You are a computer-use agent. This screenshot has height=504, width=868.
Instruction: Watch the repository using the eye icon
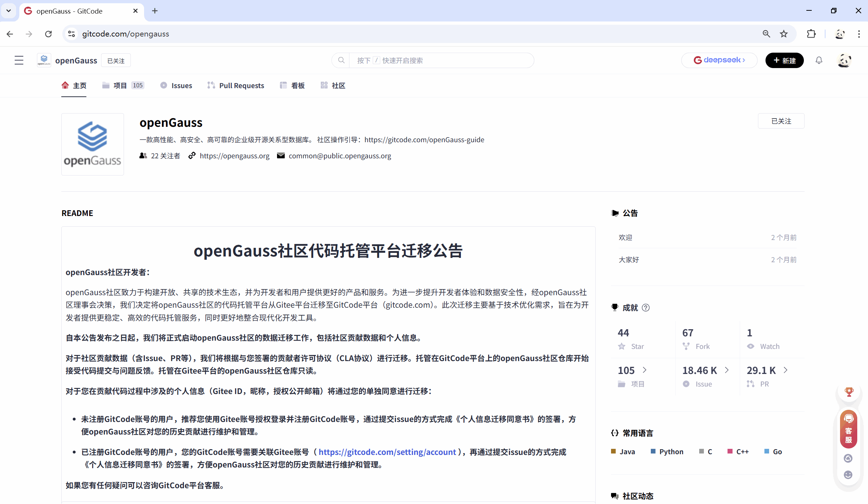click(x=751, y=346)
